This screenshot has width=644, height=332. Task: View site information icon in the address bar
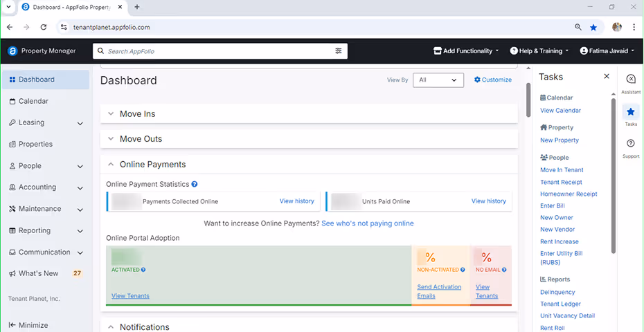click(x=63, y=27)
